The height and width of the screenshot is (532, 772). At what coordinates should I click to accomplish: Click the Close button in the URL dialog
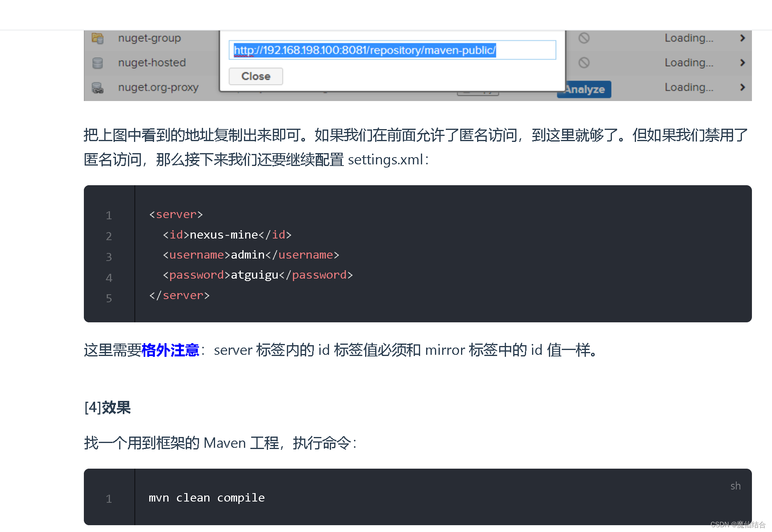pyautogui.click(x=256, y=76)
